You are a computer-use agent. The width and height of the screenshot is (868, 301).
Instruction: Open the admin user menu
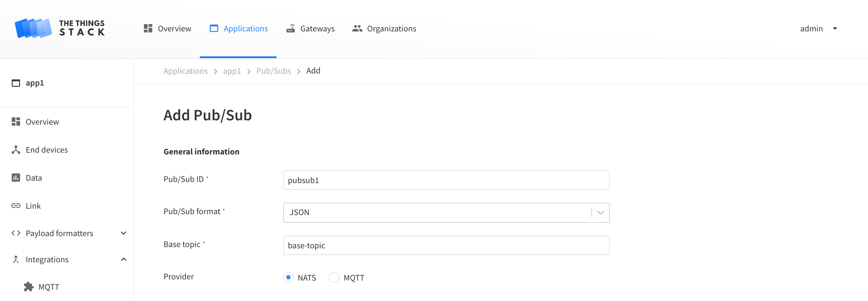(818, 29)
